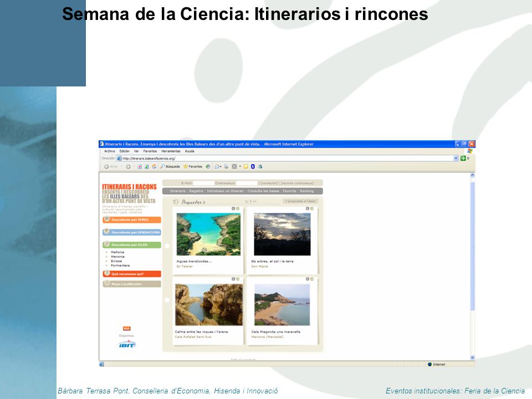Choose the Eivissa island link
The height and width of the screenshot is (399, 532).
coord(116,261)
